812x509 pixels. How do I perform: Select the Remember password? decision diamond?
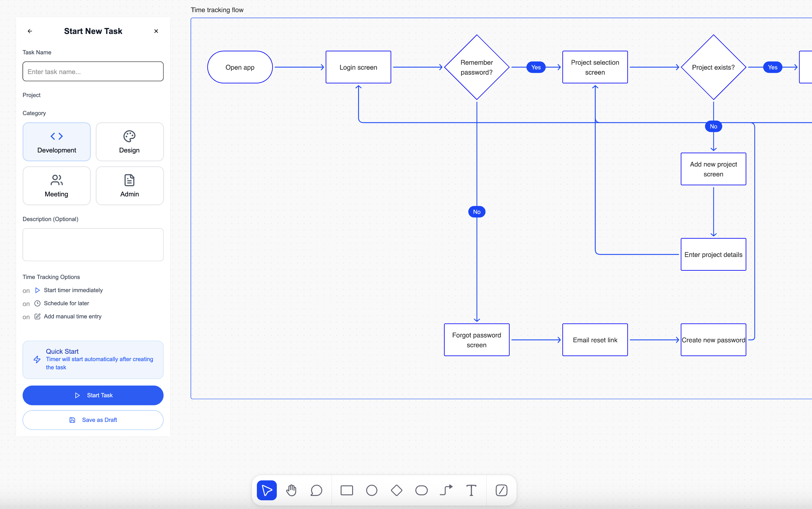tap(477, 67)
